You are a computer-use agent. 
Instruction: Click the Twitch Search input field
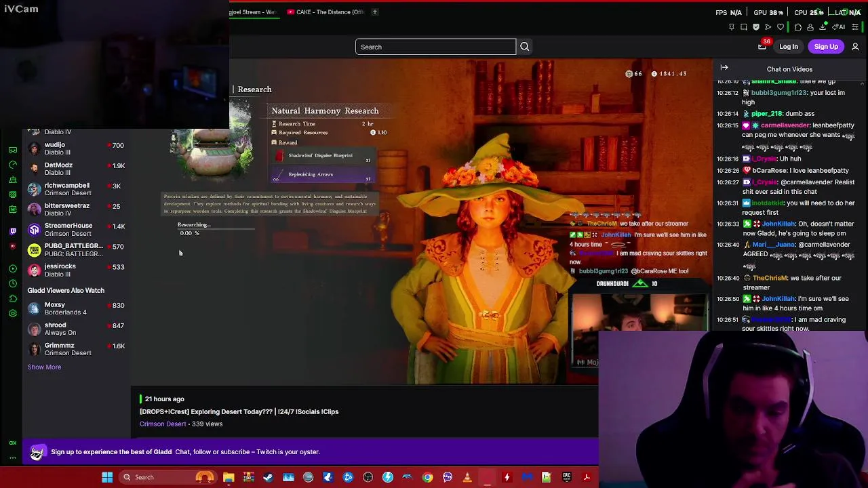[x=435, y=47]
